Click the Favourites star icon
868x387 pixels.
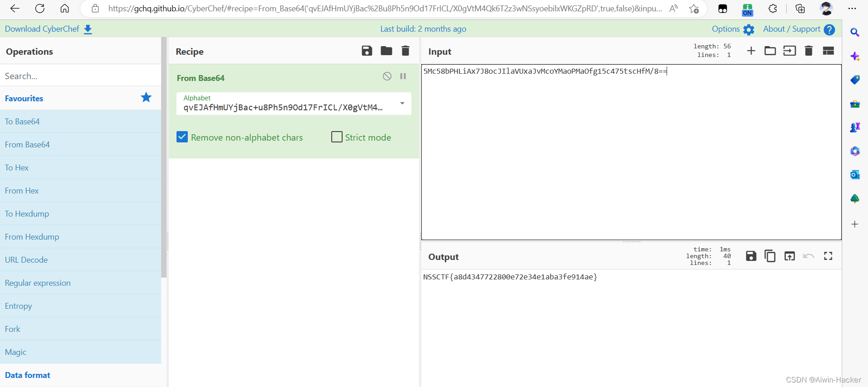[x=146, y=97]
